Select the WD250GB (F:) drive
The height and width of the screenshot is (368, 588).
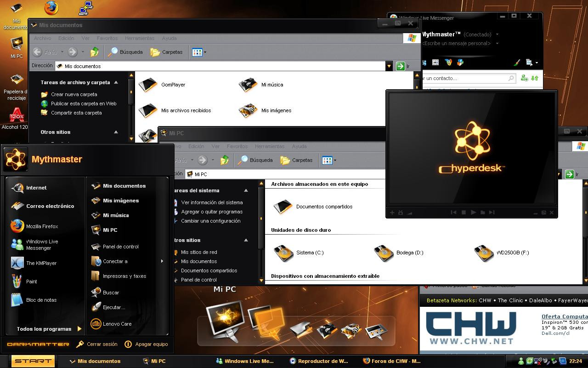pos(501,253)
